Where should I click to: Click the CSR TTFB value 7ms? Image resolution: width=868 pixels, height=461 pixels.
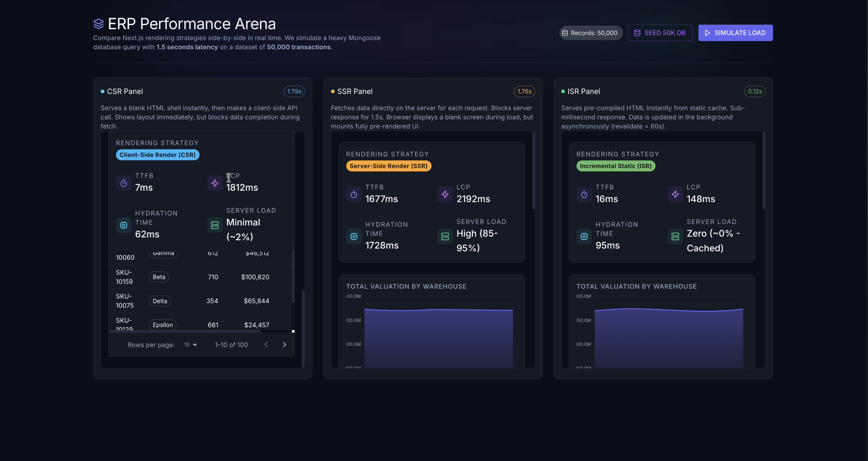[x=144, y=187]
